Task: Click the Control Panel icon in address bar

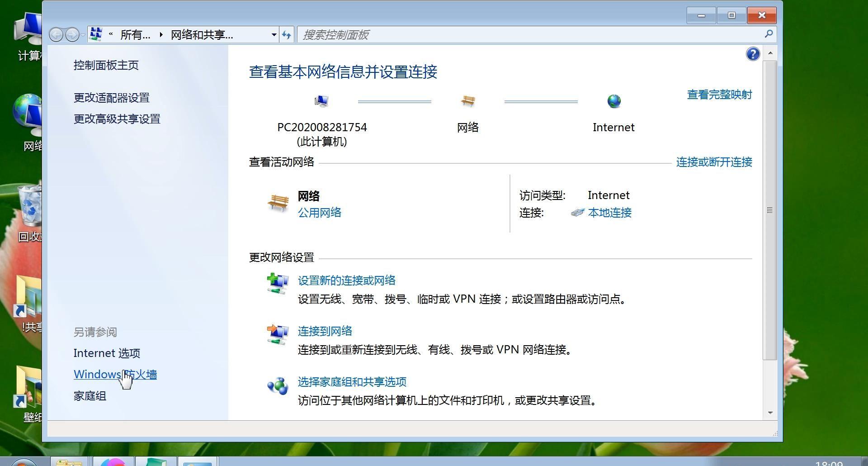Action: (95, 34)
